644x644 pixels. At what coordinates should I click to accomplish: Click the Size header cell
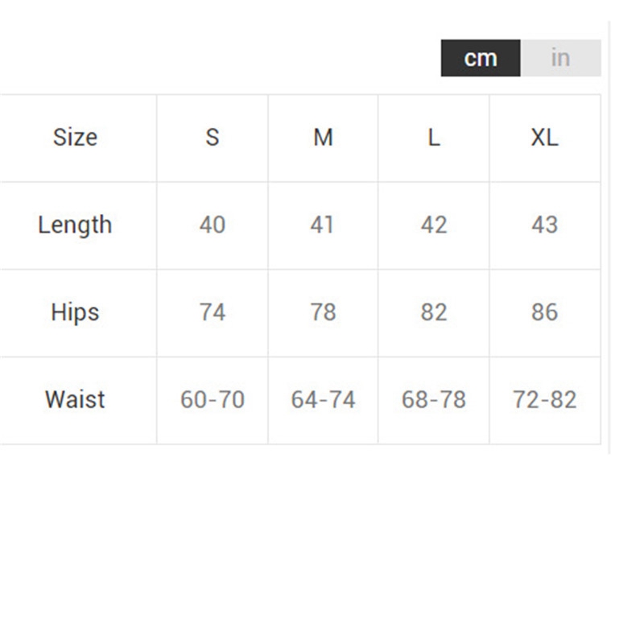pos(75,138)
